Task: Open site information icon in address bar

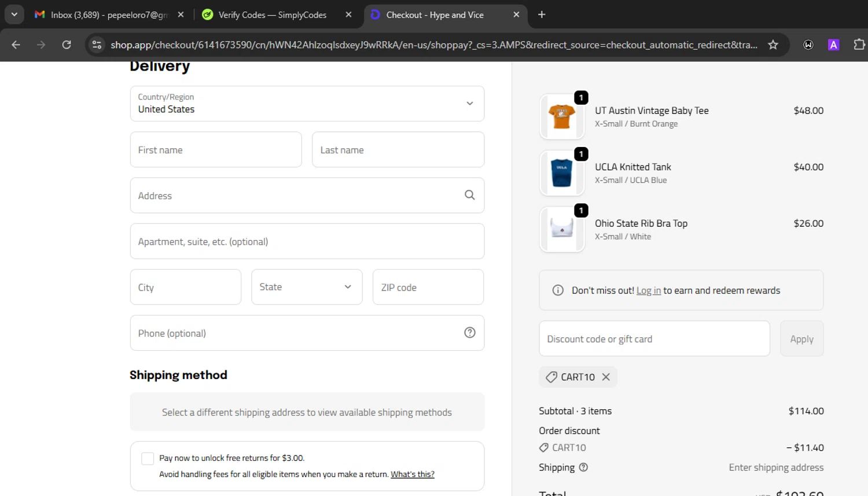Action: click(97, 45)
